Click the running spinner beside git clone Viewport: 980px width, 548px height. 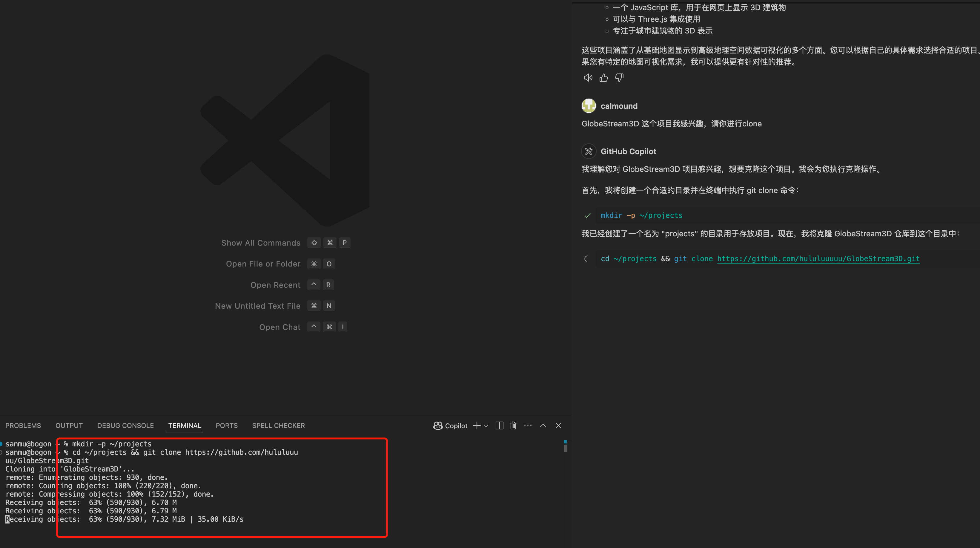point(586,259)
